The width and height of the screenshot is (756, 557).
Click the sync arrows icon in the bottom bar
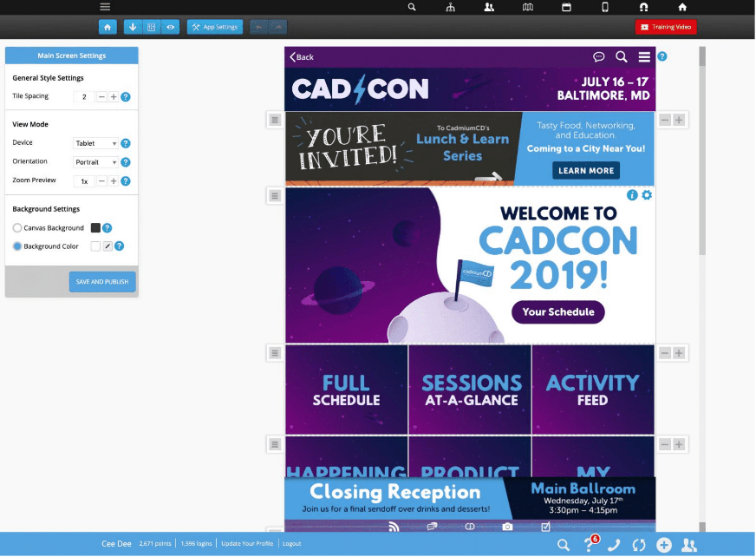[639, 545]
